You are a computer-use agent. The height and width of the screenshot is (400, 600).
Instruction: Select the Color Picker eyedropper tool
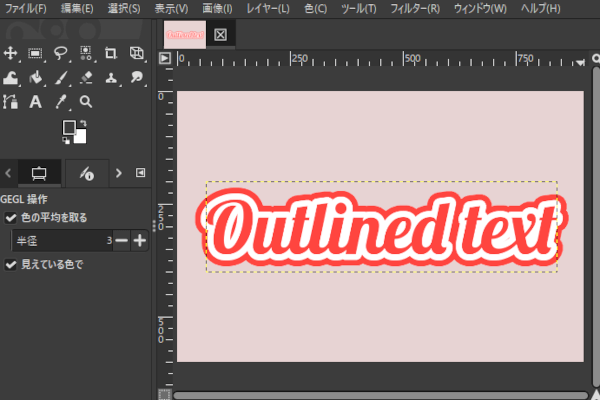click(61, 102)
